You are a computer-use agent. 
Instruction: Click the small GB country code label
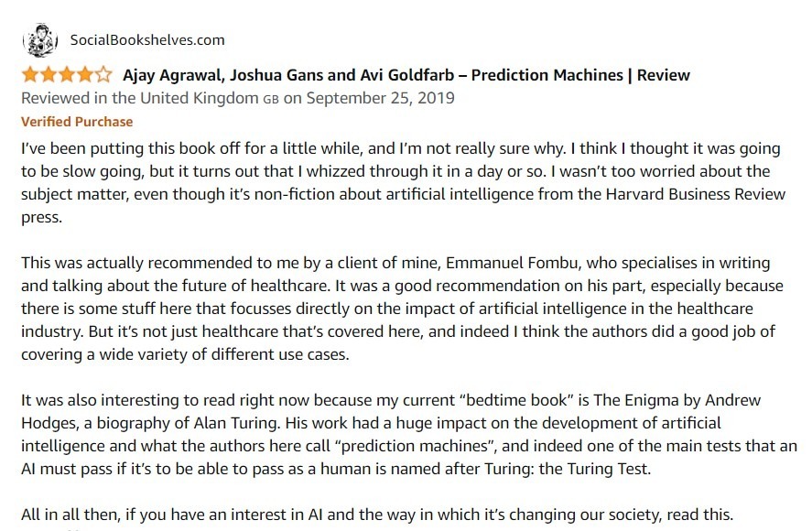click(x=271, y=100)
